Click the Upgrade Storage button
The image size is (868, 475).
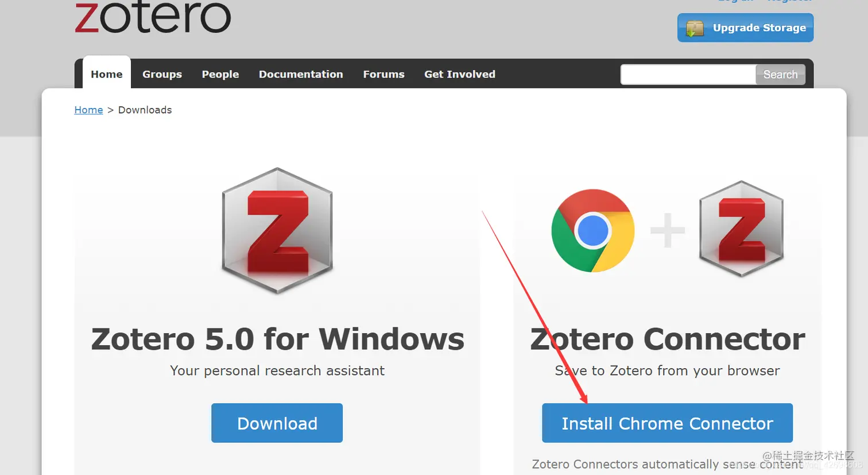click(745, 28)
